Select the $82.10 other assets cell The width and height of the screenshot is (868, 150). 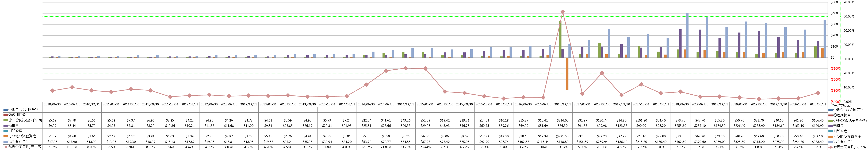pos(818,137)
